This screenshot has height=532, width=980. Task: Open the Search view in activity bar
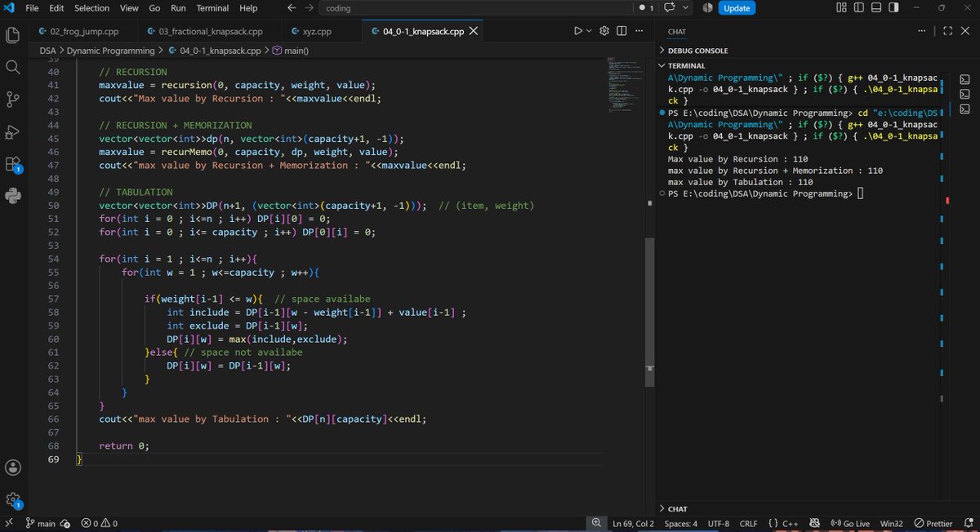(12, 67)
